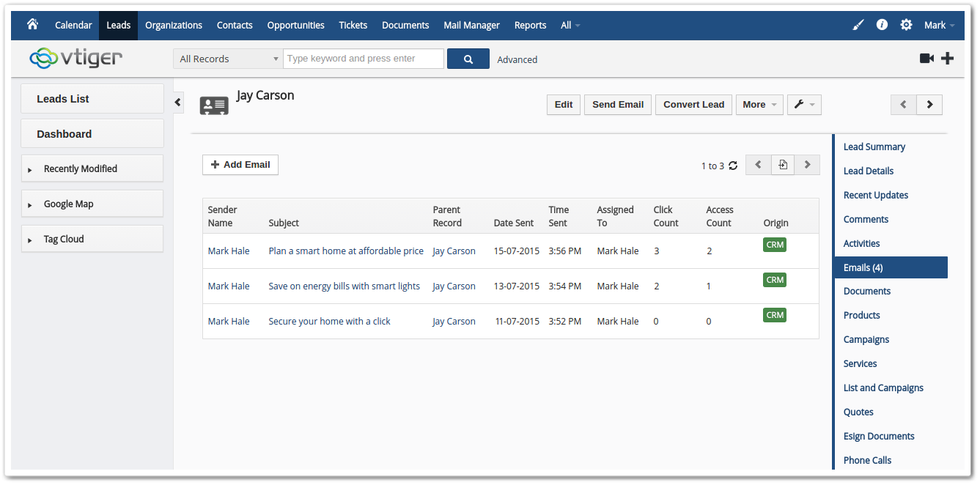Click inside the keyword search field
This screenshot has height=485, width=980.
coord(363,58)
